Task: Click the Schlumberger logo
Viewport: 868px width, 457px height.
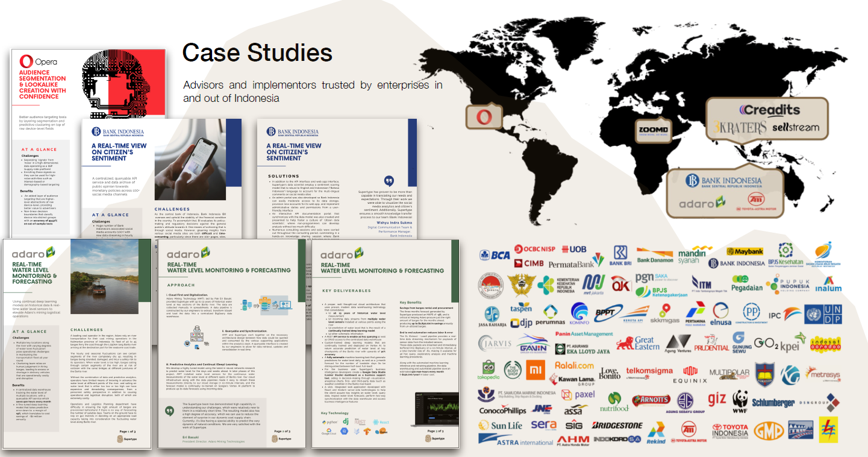Action: (x=773, y=403)
